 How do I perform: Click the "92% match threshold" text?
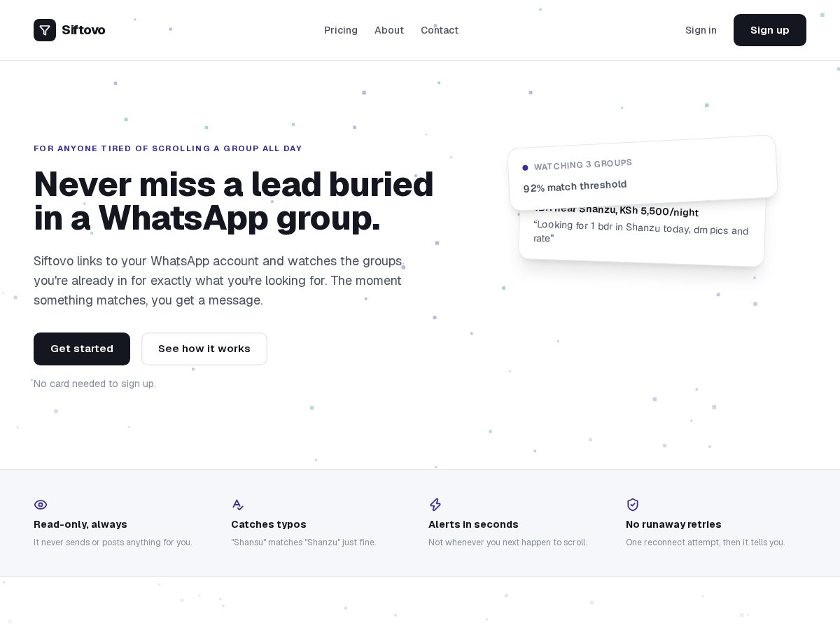(575, 186)
